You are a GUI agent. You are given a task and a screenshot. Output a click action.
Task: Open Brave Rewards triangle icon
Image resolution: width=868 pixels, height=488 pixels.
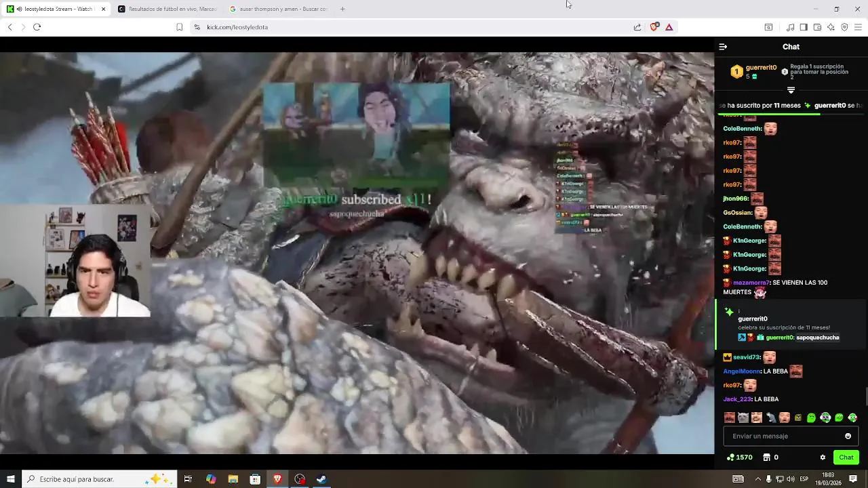click(x=669, y=27)
